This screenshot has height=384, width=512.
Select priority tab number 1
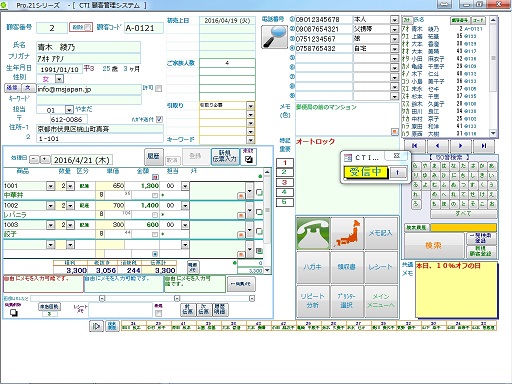pyautogui.click(x=285, y=163)
